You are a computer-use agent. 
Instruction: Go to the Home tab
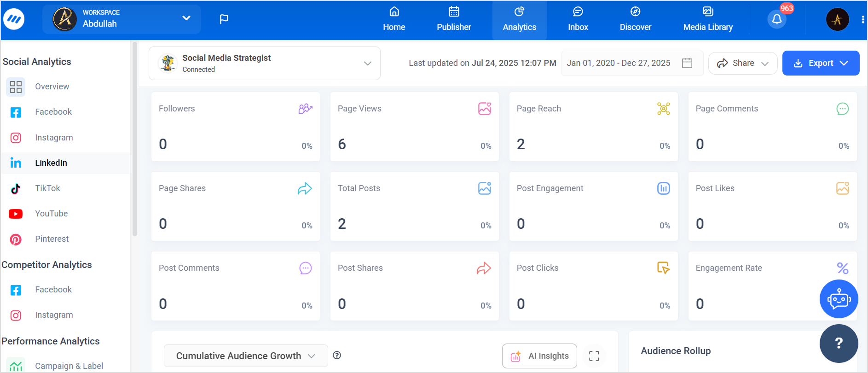click(x=394, y=20)
